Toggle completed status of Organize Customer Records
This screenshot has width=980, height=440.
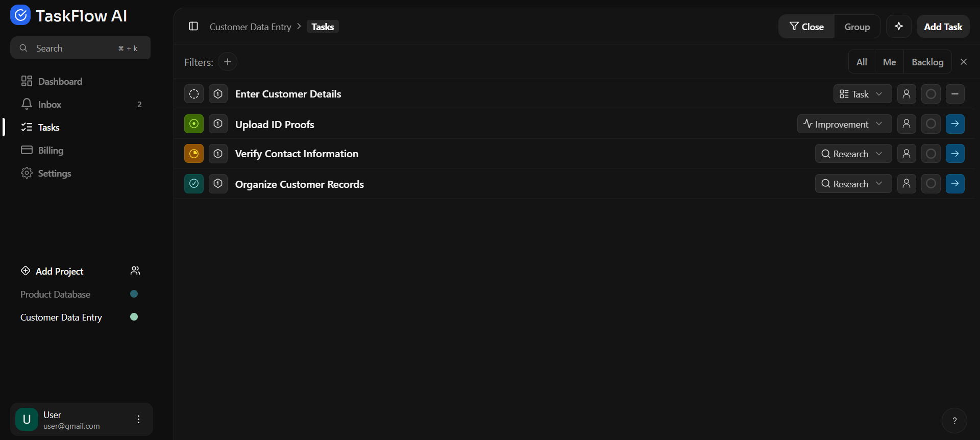pyautogui.click(x=194, y=184)
